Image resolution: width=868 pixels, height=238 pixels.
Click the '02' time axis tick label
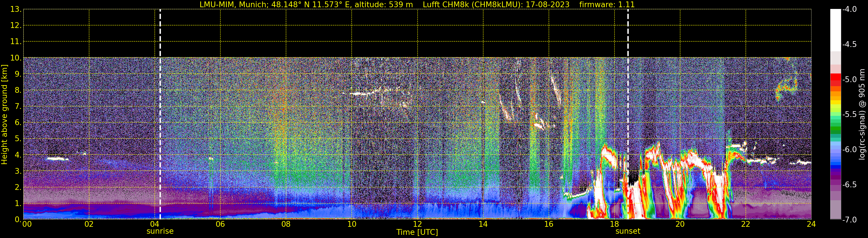(x=89, y=224)
